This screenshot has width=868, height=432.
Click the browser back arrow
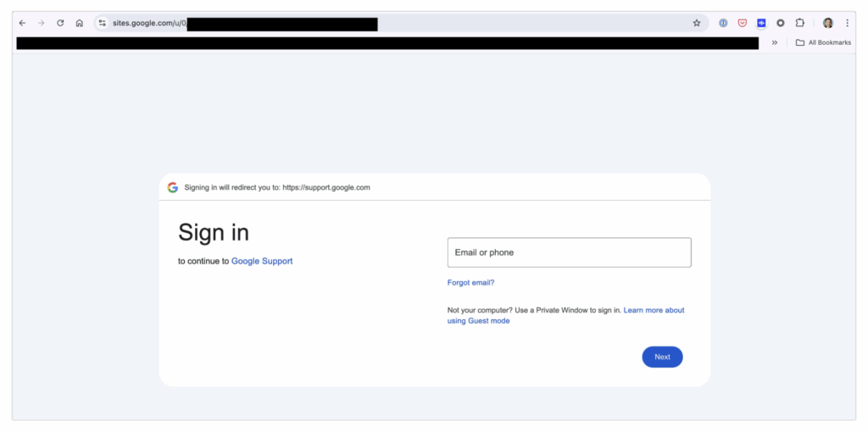[23, 23]
